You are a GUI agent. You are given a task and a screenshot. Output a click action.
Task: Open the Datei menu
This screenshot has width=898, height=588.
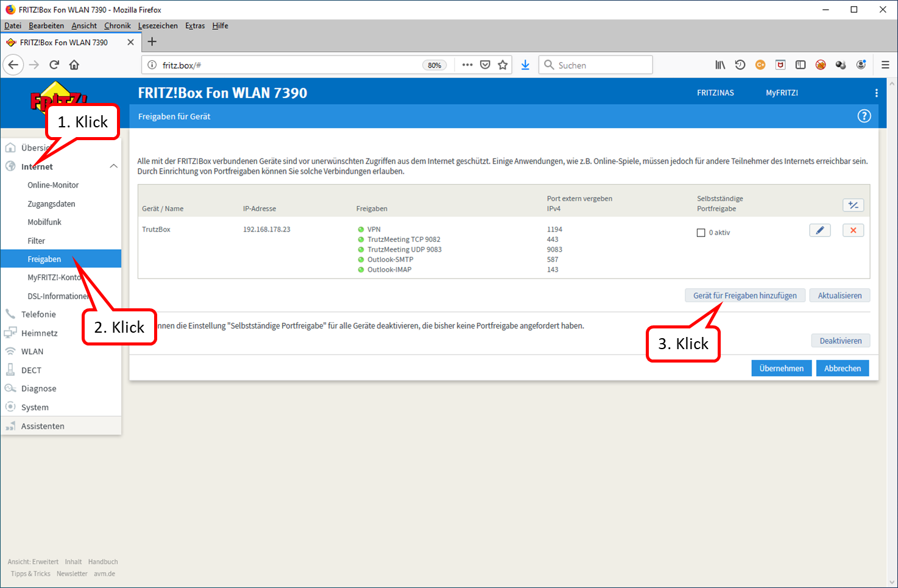click(x=13, y=26)
